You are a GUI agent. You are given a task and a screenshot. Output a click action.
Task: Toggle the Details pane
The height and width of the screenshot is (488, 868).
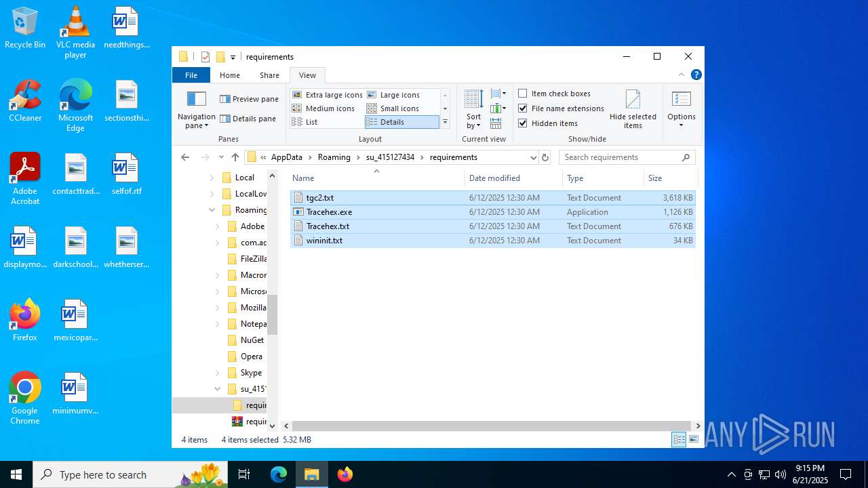point(248,119)
